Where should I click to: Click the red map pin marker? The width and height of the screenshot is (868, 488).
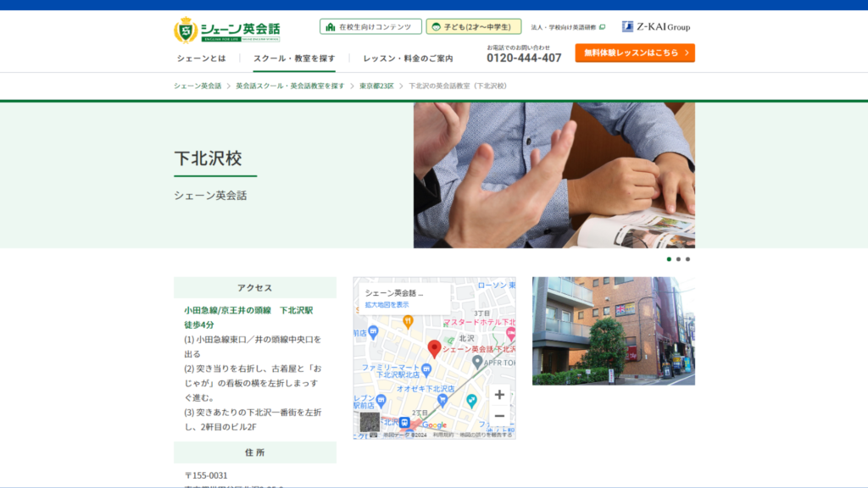435,348
